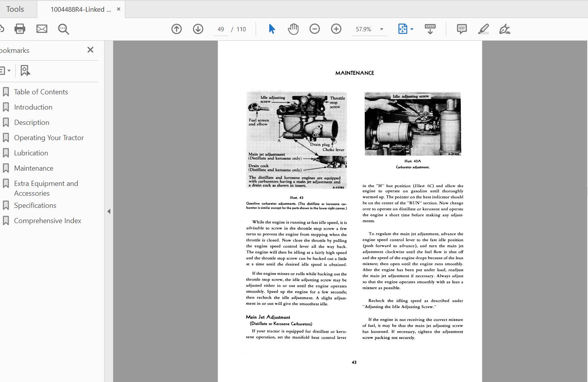Image resolution: width=588 pixels, height=382 pixels.
Task: Send file by email envelope icon
Action: pos(42,29)
